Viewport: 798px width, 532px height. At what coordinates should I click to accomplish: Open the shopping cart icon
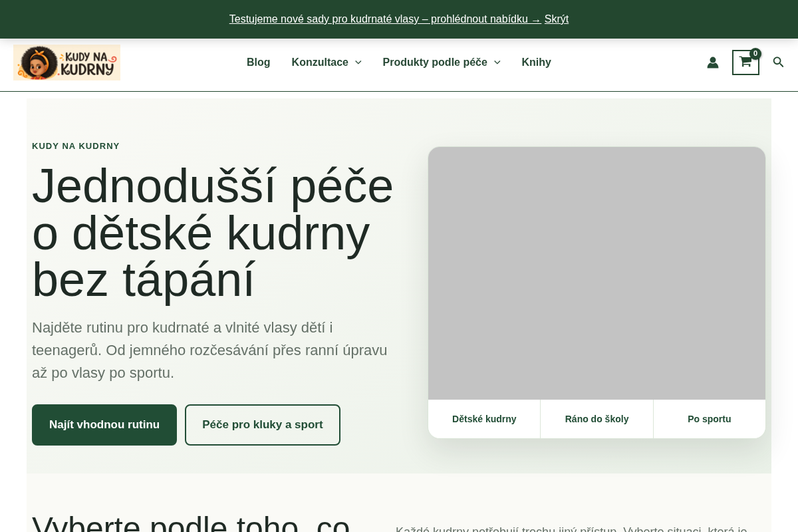745,63
